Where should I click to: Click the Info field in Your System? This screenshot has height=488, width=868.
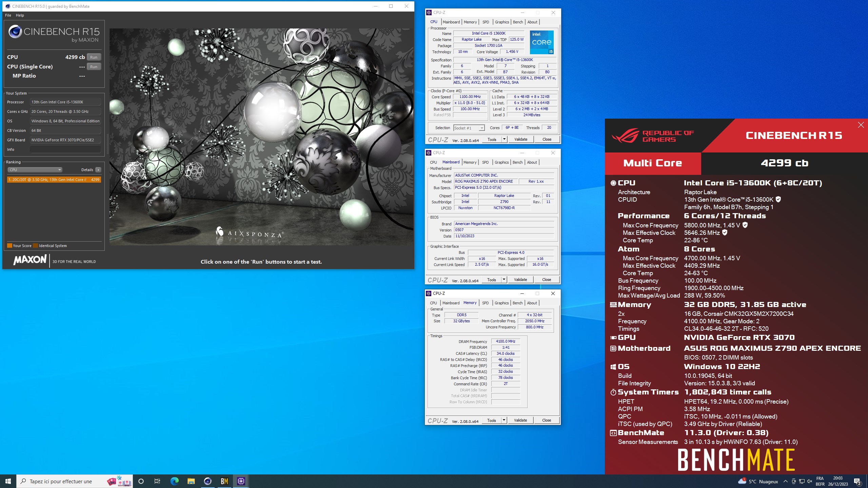[x=65, y=149]
